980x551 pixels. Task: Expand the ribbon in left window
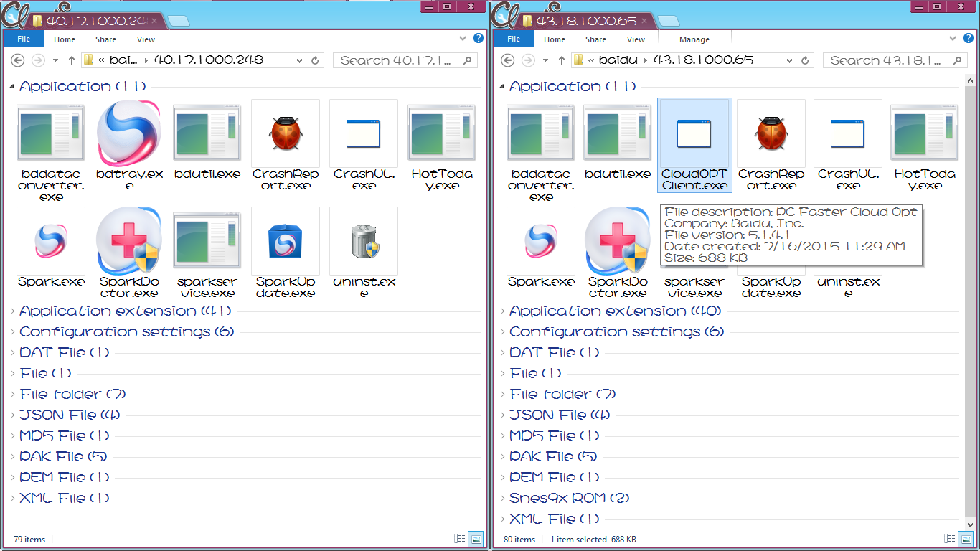(x=463, y=39)
